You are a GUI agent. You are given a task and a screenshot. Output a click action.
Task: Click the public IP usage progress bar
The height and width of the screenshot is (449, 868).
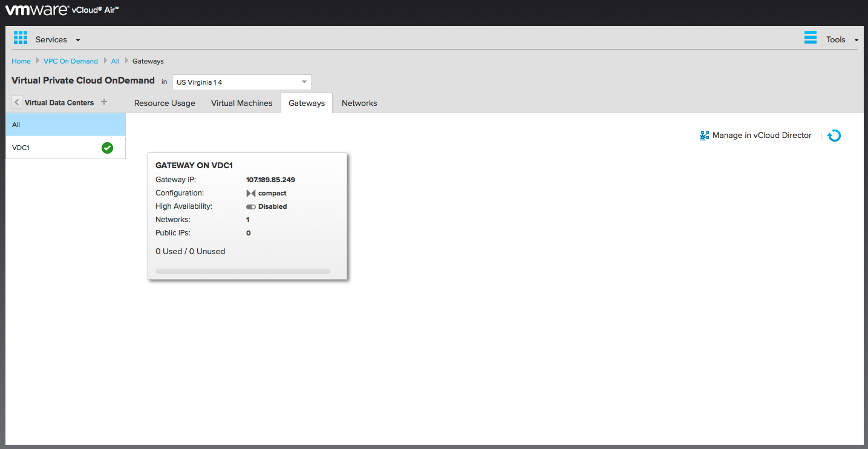pyautogui.click(x=243, y=272)
